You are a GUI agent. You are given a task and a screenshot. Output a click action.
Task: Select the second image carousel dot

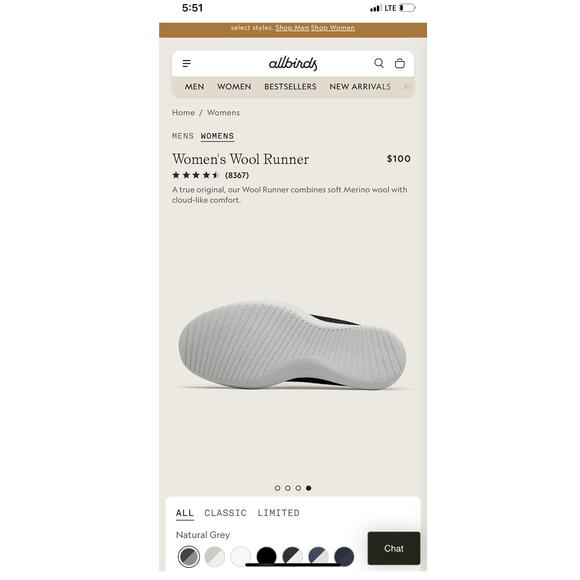pyautogui.click(x=288, y=488)
